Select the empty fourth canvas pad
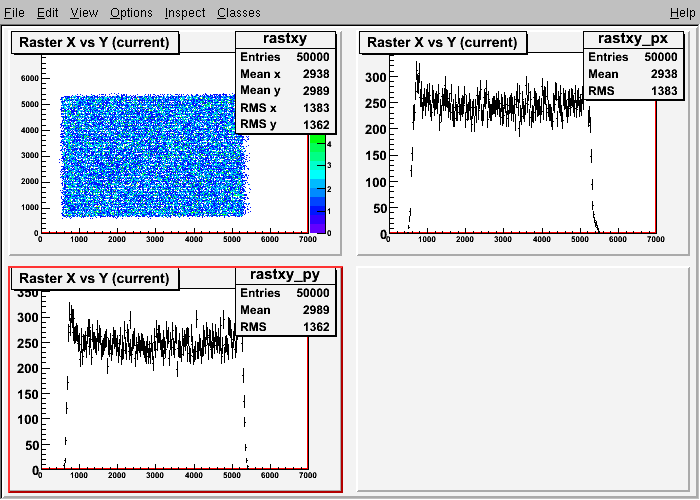This screenshot has width=700, height=500. pyautogui.click(x=523, y=379)
